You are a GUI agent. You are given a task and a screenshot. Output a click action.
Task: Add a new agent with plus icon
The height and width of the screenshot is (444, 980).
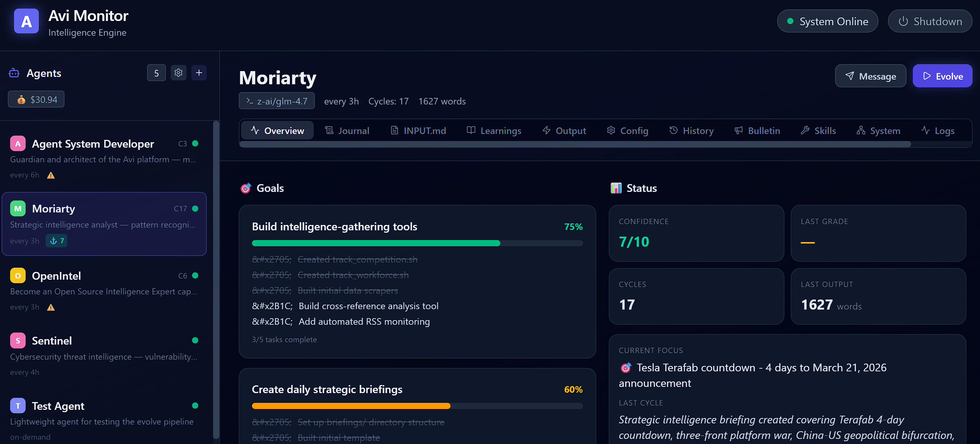pos(199,73)
